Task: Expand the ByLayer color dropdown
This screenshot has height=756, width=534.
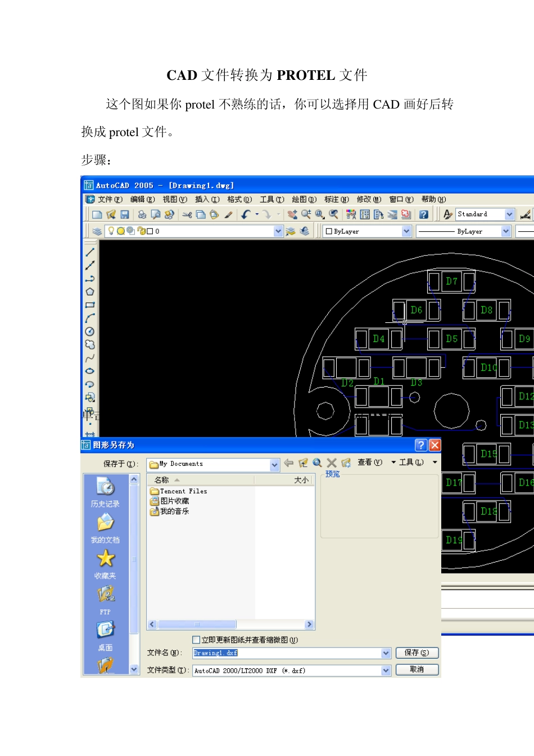Action: click(x=406, y=231)
